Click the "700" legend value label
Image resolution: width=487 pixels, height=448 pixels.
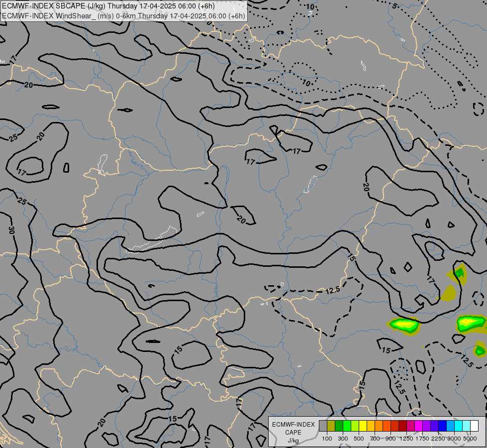[375, 439]
